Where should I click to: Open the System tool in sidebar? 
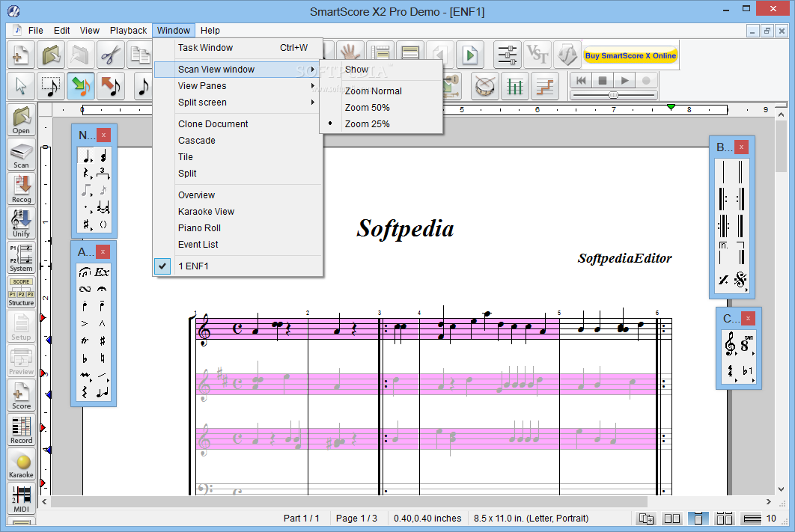tap(21, 258)
